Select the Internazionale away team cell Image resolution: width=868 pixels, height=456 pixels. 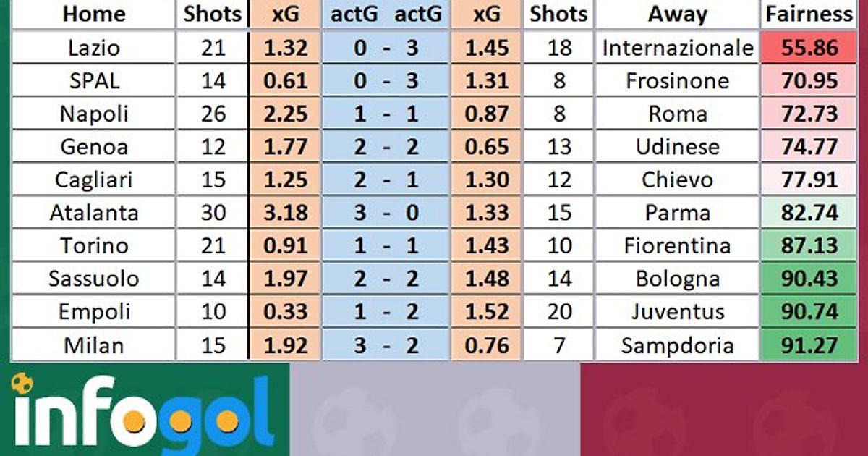pos(678,48)
